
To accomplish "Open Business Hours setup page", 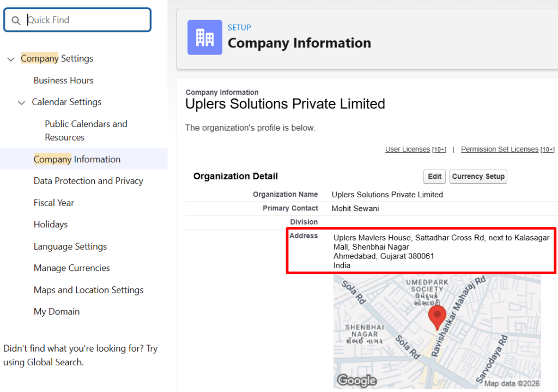I will pyautogui.click(x=63, y=81).
